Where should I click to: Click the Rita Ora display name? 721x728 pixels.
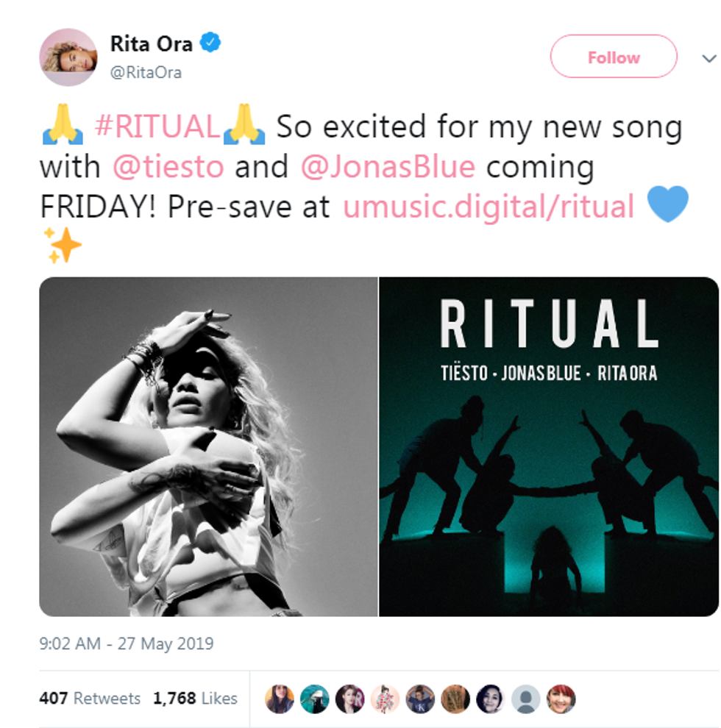coord(152,44)
